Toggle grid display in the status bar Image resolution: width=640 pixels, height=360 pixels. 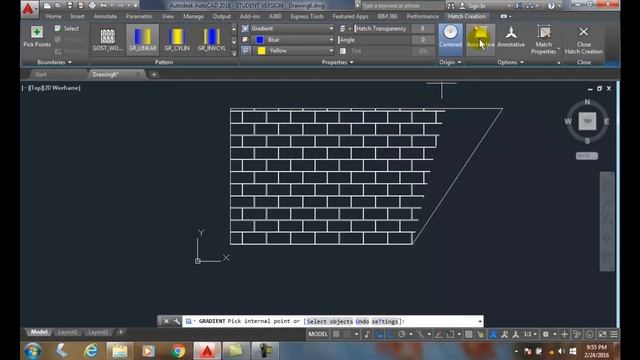tap(336, 334)
